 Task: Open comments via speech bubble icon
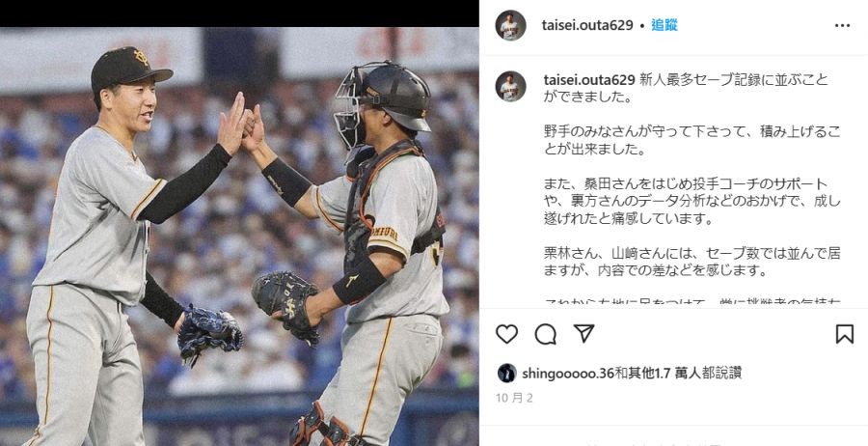coord(545,334)
